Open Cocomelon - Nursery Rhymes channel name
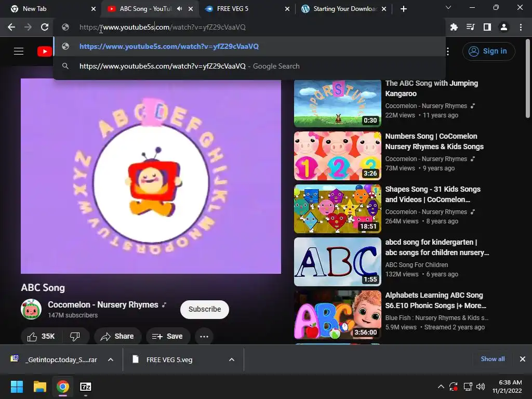 (103, 304)
